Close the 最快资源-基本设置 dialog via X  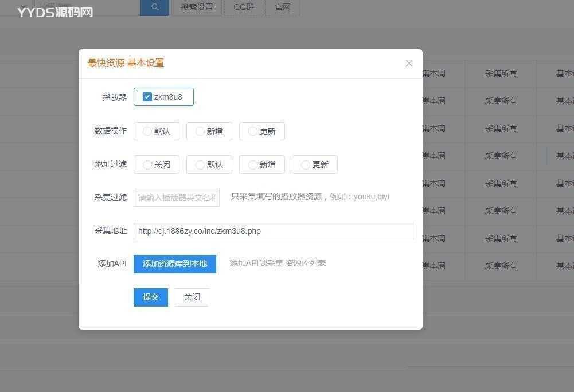coord(409,63)
